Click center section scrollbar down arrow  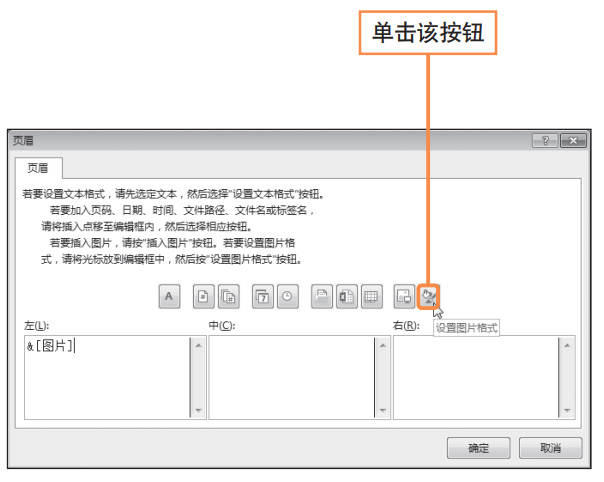point(383,410)
